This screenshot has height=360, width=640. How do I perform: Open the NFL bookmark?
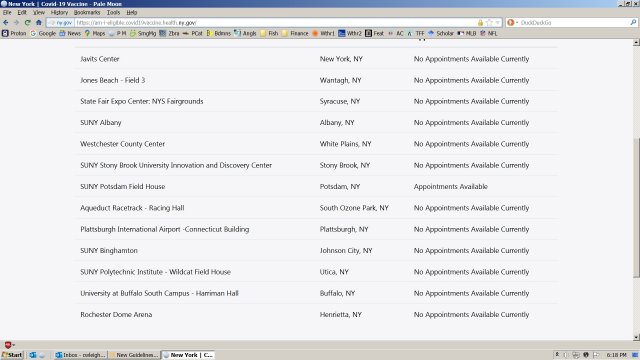(x=489, y=33)
